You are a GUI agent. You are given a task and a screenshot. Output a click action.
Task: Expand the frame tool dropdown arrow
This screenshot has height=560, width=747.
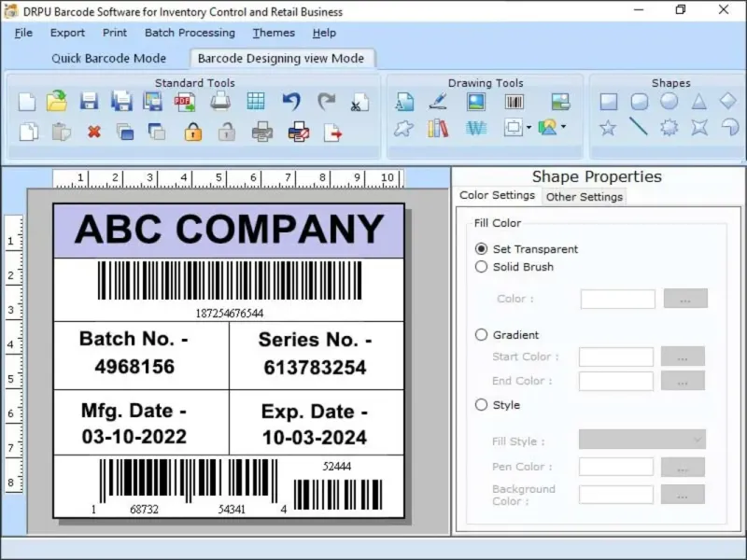tap(529, 128)
